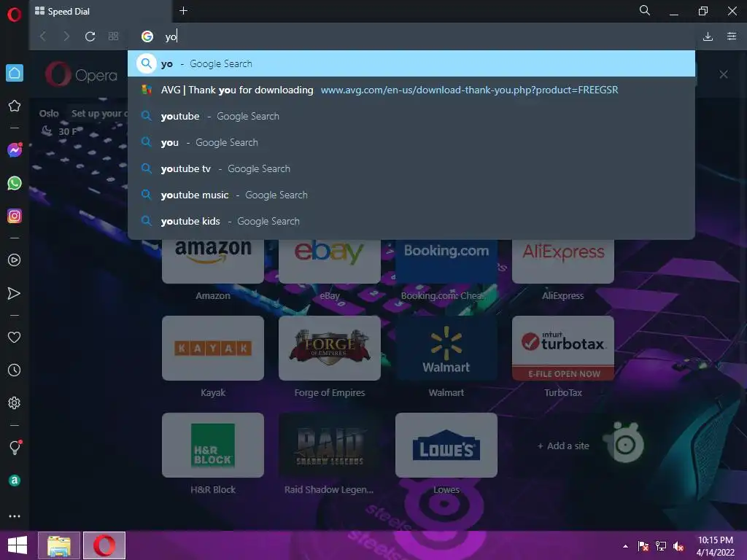The width and height of the screenshot is (747, 560).
Task: Open the Amazon speed dial tile
Action: click(213, 262)
